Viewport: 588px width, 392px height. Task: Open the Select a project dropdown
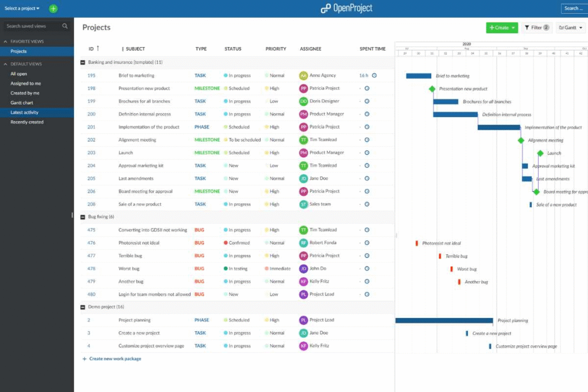pos(22,9)
